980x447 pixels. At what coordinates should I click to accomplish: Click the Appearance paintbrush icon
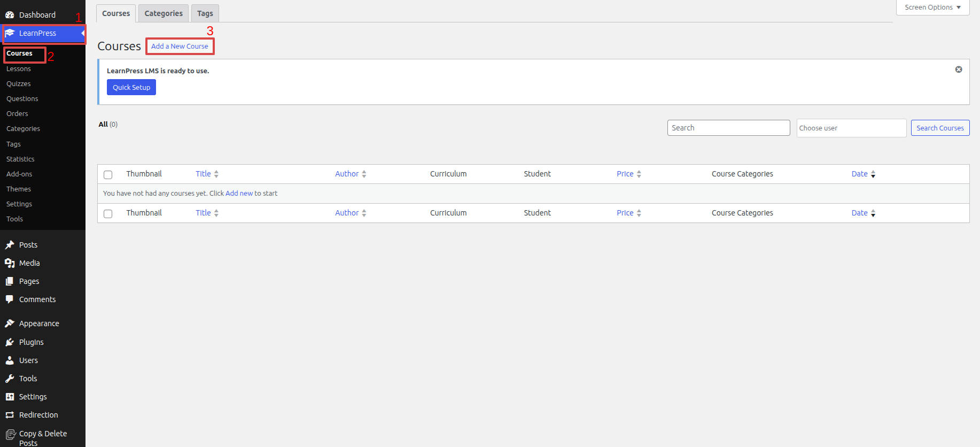click(10, 323)
